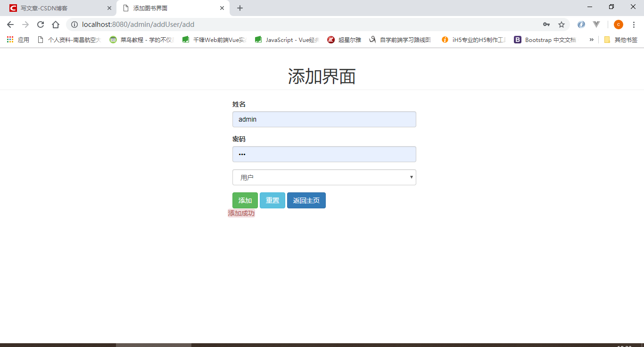The width and height of the screenshot is (644, 347).
Task: Open the saved password key icon
Action: (x=546, y=24)
